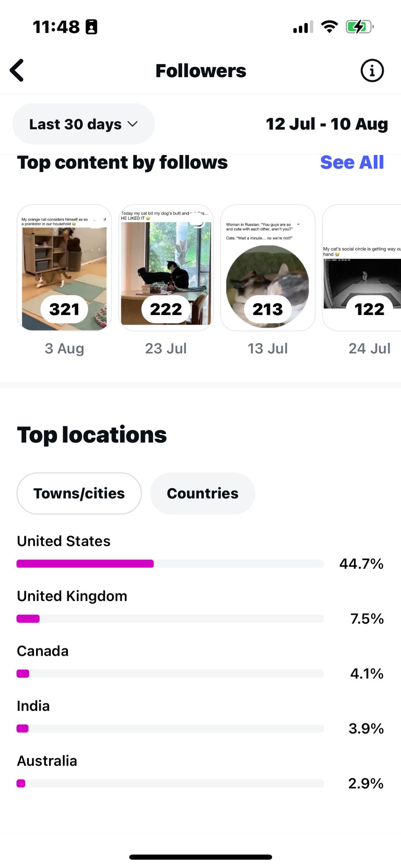Tap the 321 follows count badge
Image resolution: width=401 pixels, height=868 pixels.
coord(64,309)
